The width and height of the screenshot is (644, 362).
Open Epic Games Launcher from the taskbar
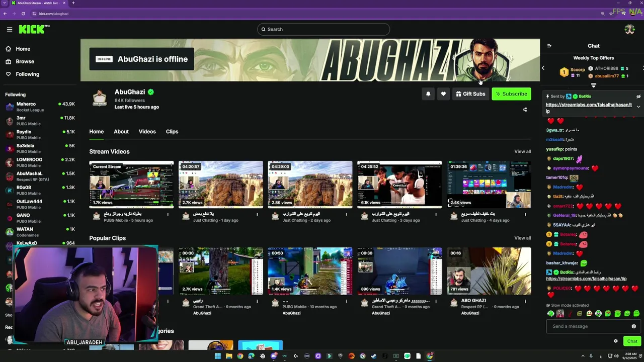340,356
